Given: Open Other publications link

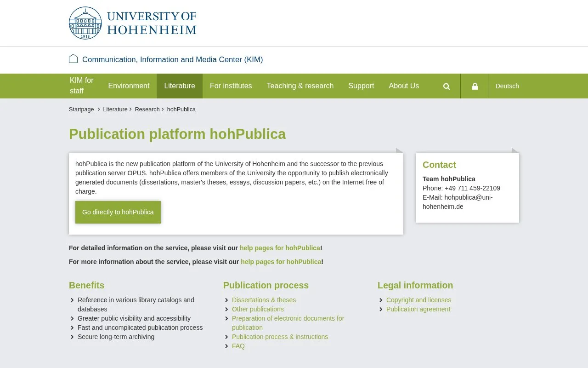Looking at the screenshot, I should pos(258,309).
